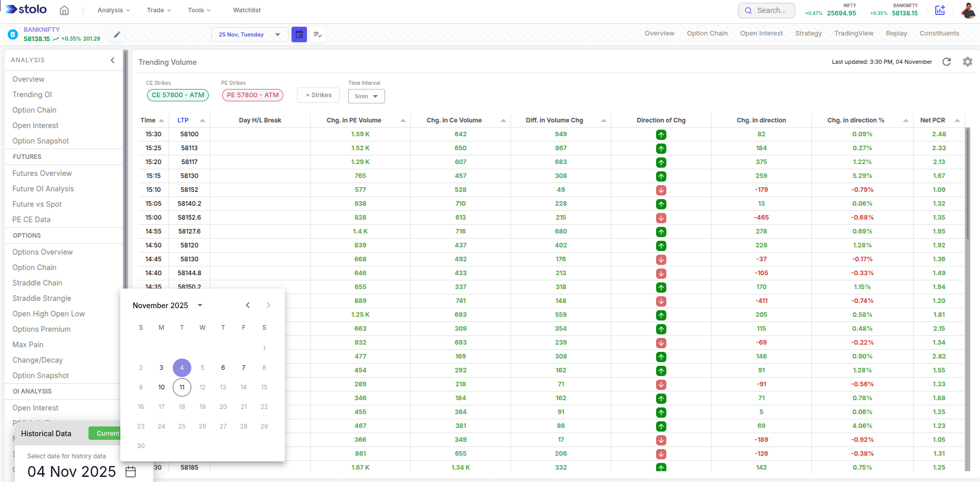Image resolution: width=980 pixels, height=482 pixels.
Task: Open the purple calendar date picker button
Action: [299, 34]
